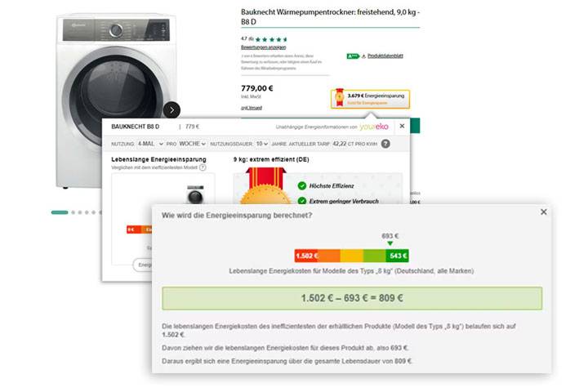Select the red '1.502 €' bar segment
The image size is (588, 392).
306,256
